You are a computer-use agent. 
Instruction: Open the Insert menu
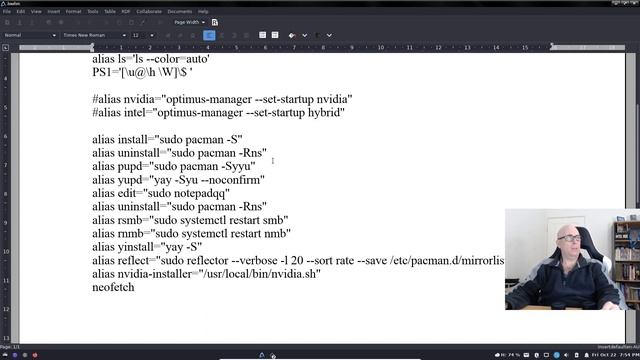click(x=53, y=11)
